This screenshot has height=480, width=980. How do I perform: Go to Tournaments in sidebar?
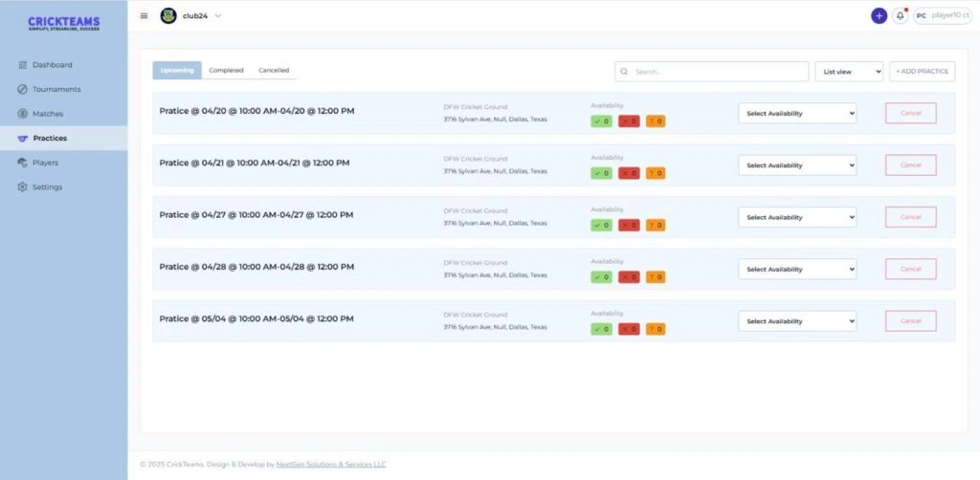[x=56, y=89]
